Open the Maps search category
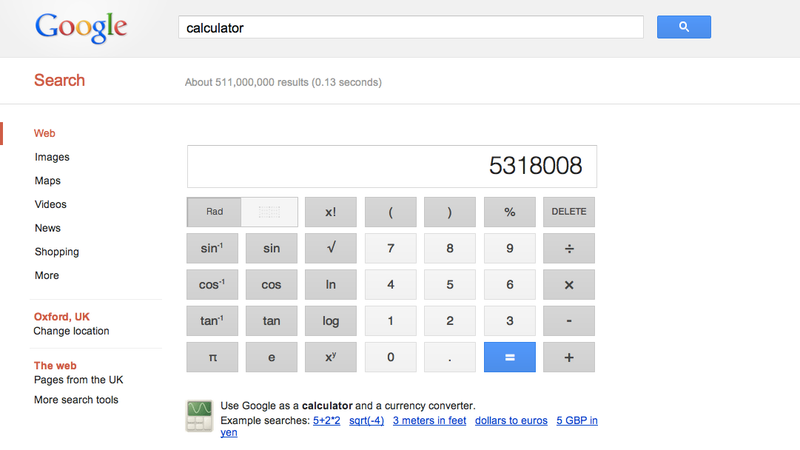 point(47,181)
